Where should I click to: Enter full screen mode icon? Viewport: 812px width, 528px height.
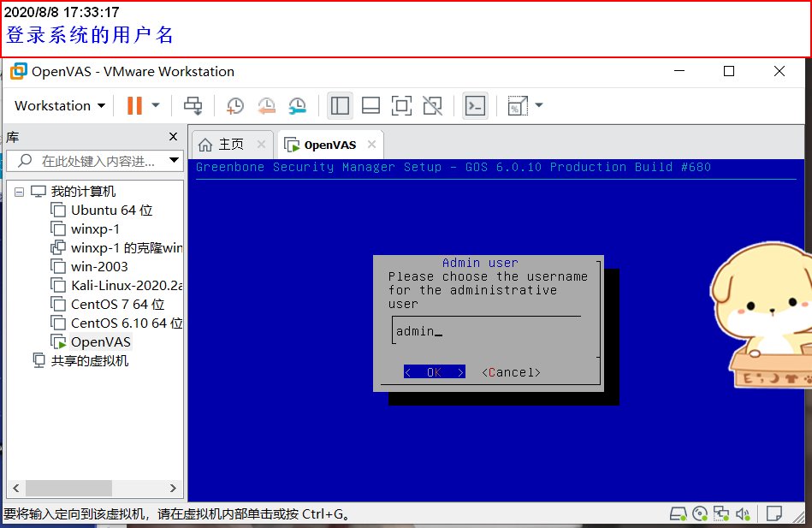[x=401, y=106]
